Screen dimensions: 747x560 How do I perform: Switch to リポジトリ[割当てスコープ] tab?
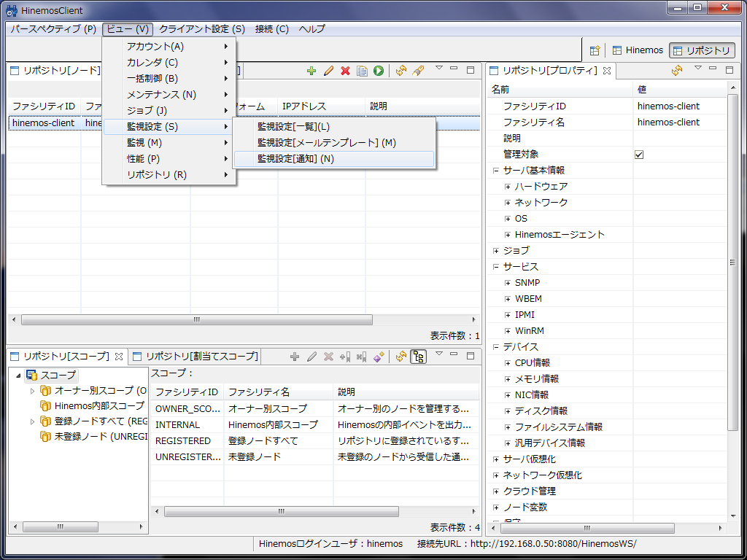196,356
